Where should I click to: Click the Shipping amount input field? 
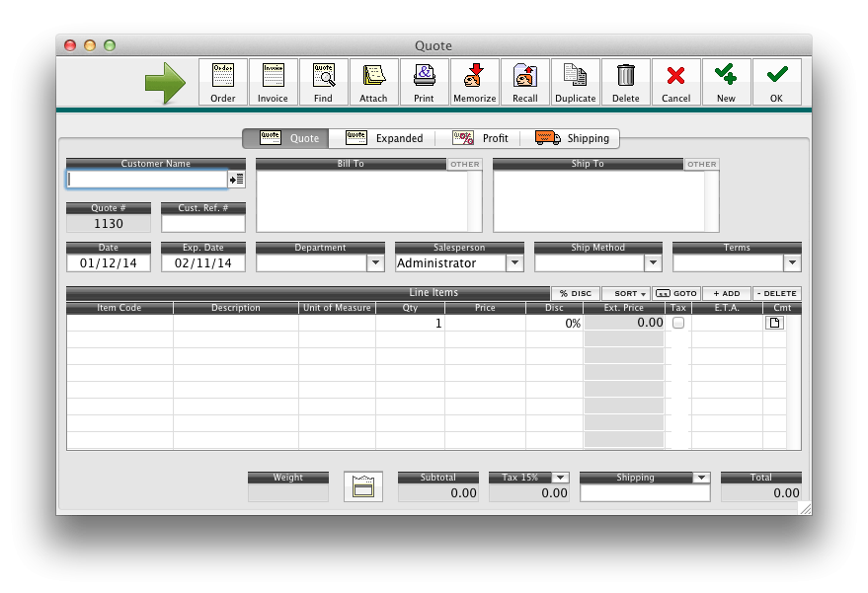(645, 493)
